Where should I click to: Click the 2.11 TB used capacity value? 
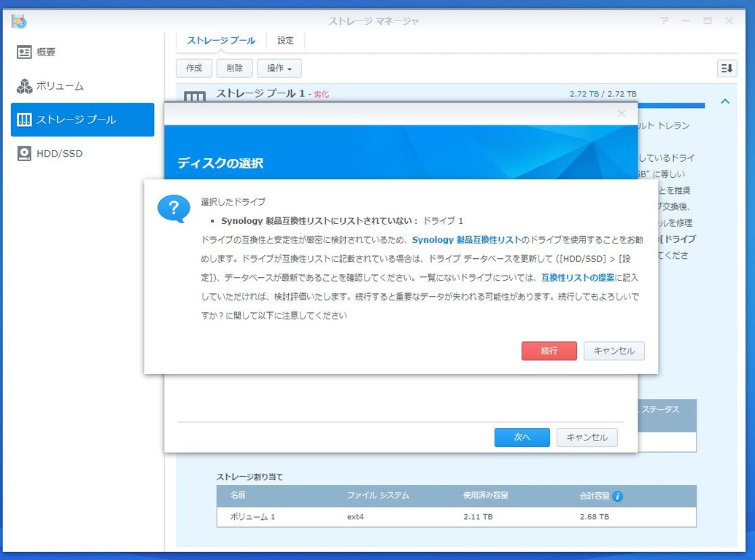click(x=478, y=517)
